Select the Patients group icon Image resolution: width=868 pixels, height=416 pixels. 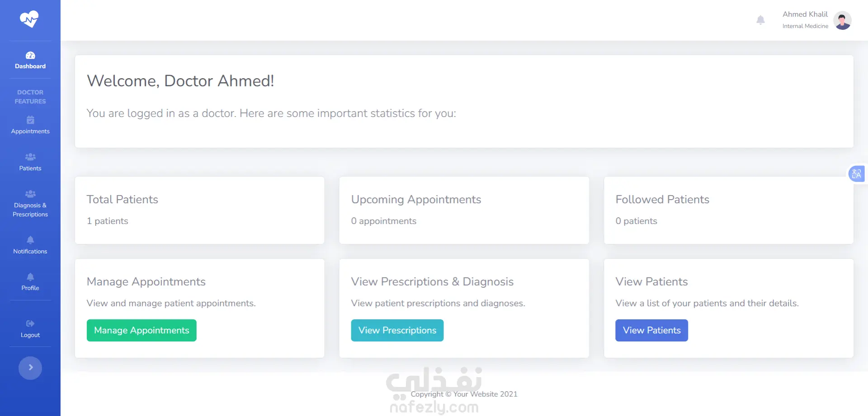click(x=30, y=157)
